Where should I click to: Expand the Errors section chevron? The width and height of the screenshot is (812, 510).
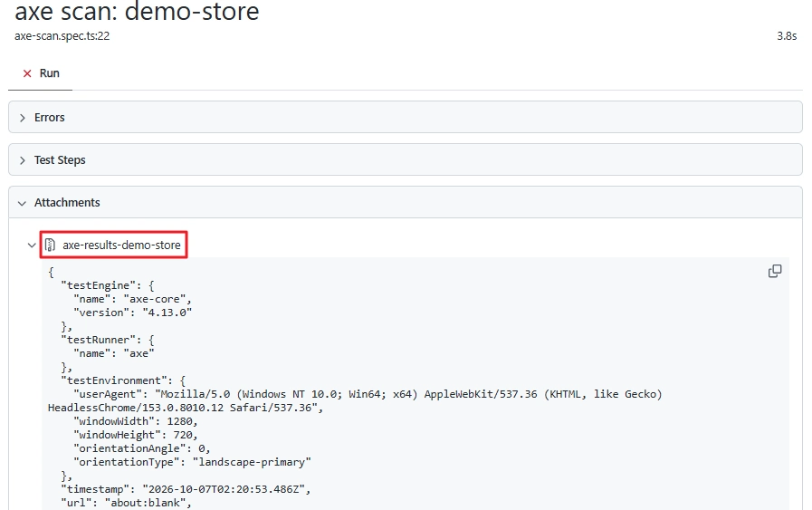[x=23, y=118]
